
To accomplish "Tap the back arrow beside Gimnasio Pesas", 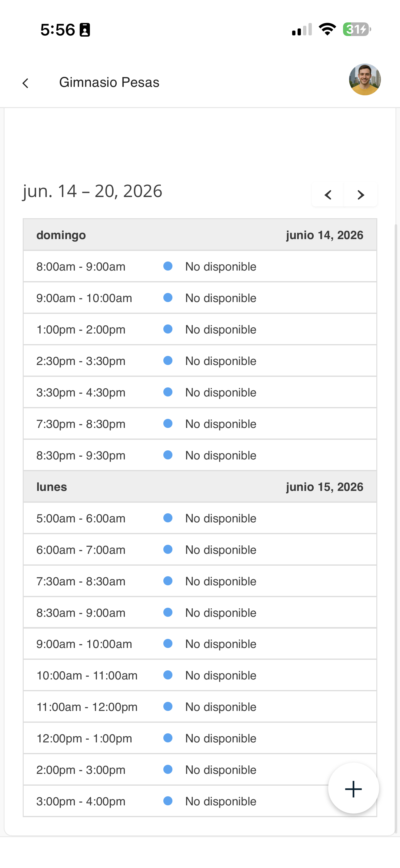I will [25, 83].
